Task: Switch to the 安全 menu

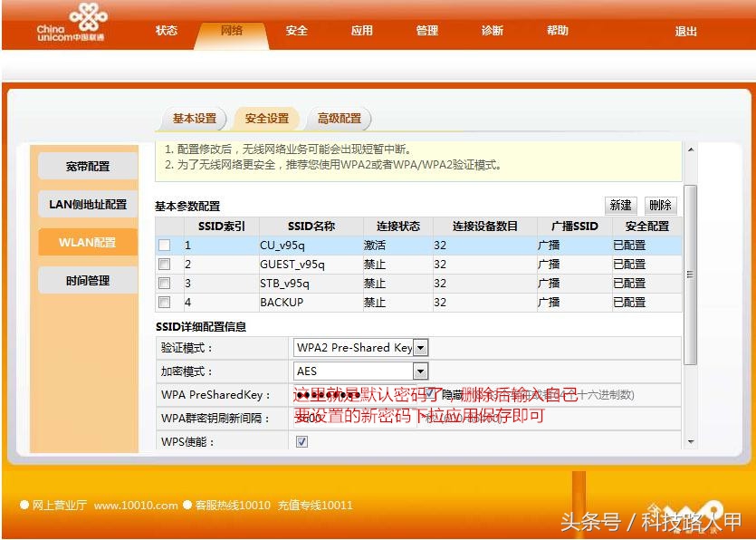Action: pyautogui.click(x=296, y=30)
